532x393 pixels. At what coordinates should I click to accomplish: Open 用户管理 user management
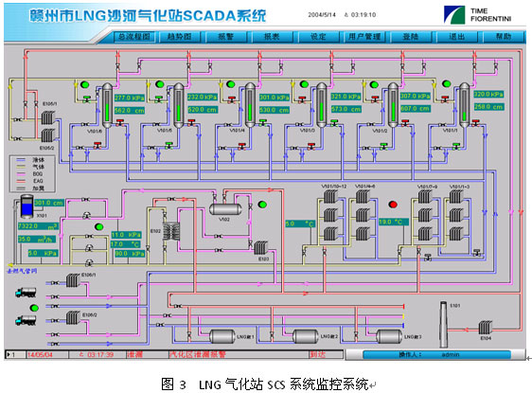[x=364, y=37]
